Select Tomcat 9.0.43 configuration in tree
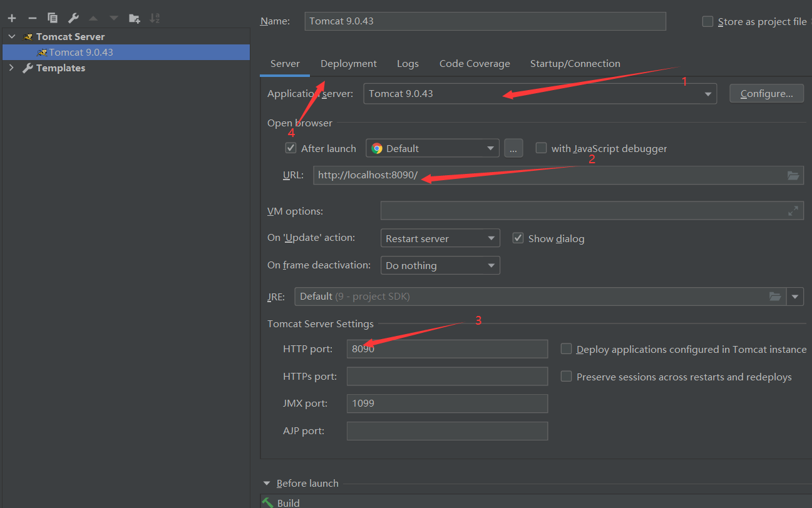Viewport: 812px width, 508px height. [126, 53]
